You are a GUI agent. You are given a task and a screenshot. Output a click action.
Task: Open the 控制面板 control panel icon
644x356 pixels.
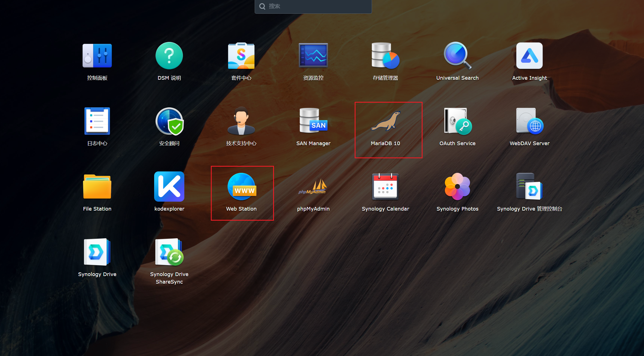click(97, 56)
